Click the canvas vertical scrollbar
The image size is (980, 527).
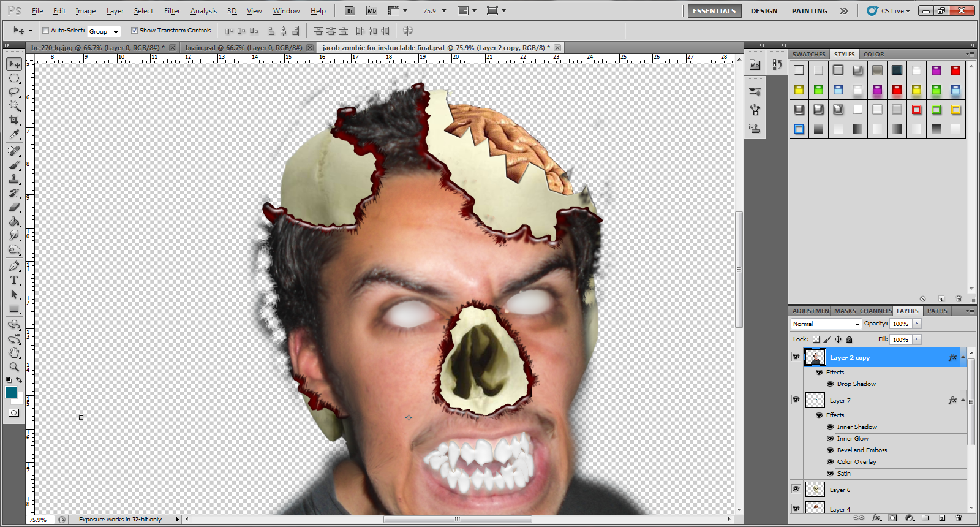point(739,270)
